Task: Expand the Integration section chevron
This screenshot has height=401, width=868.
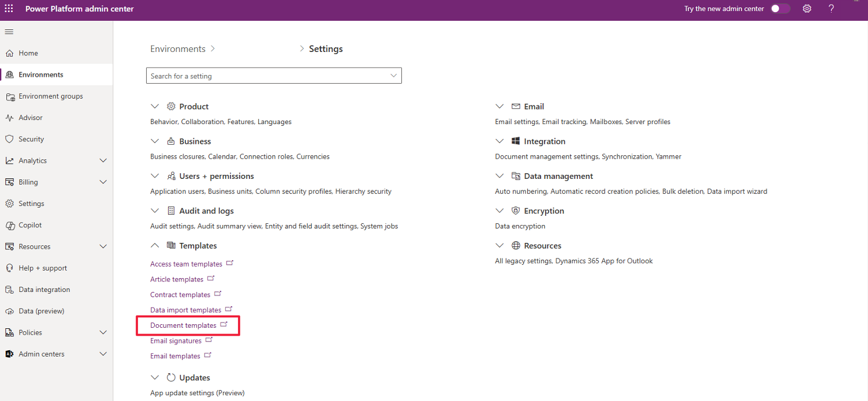Action: tap(500, 141)
